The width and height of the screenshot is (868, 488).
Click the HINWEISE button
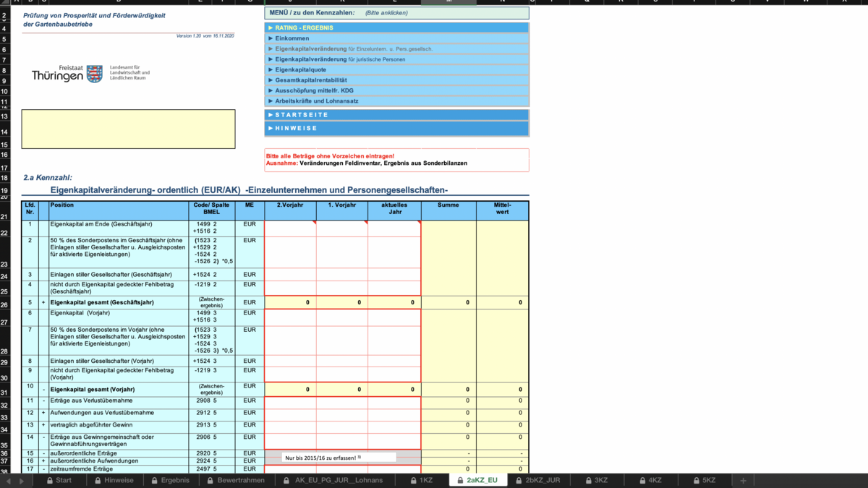pyautogui.click(x=396, y=129)
